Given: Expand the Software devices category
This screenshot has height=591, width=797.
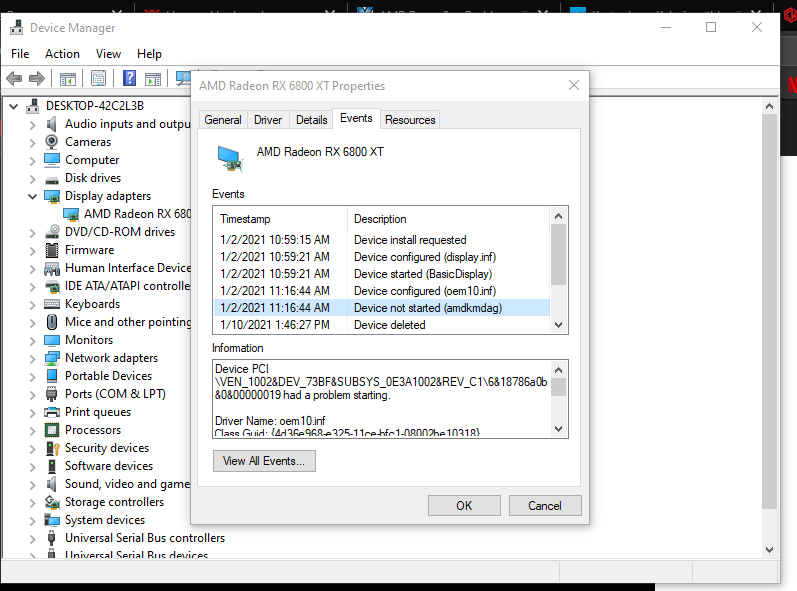Looking at the screenshot, I should click(33, 467).
